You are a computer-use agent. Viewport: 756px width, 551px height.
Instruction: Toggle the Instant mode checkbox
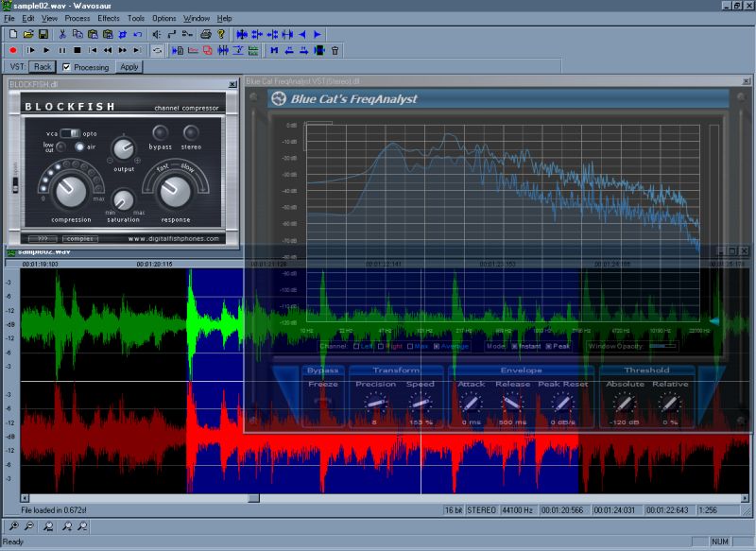514,346
